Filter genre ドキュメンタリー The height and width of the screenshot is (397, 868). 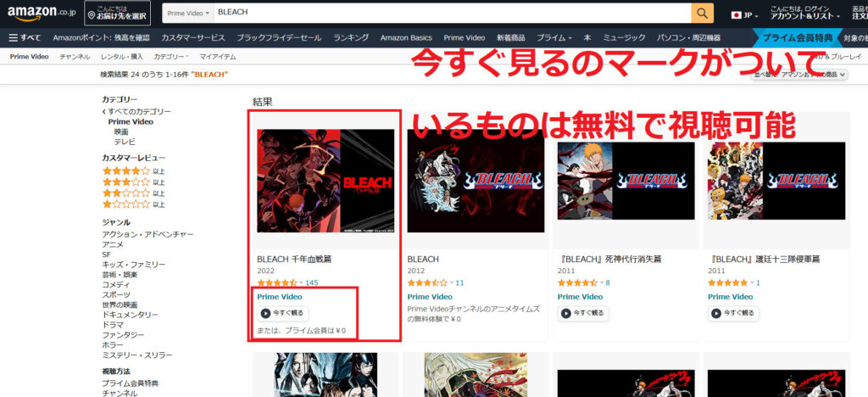(x=130, y=315)
